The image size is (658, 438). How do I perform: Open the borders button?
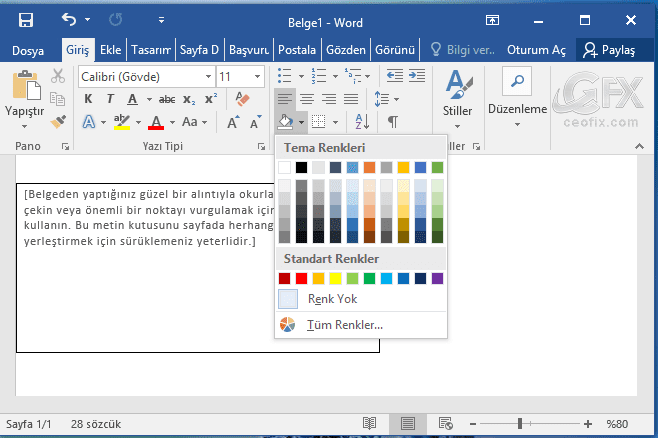[319, 122]
